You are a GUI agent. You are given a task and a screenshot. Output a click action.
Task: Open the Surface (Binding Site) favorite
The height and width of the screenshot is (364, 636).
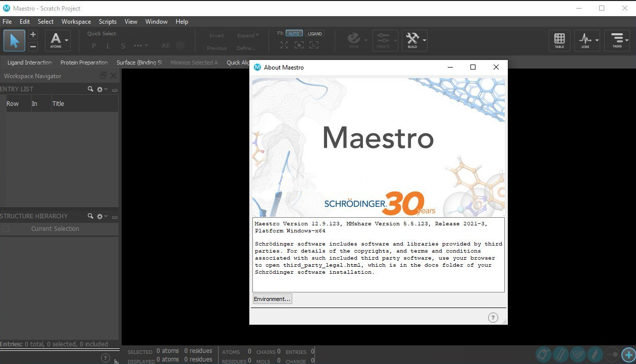click(x=139, y=63)
